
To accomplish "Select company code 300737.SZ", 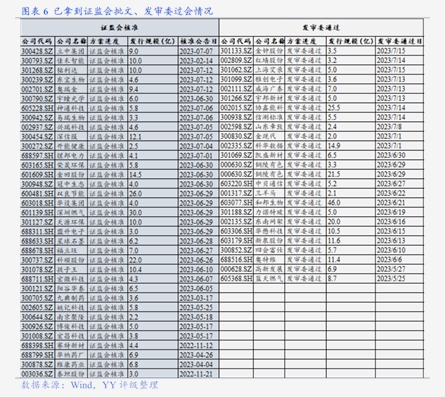I will coord(37,260).
